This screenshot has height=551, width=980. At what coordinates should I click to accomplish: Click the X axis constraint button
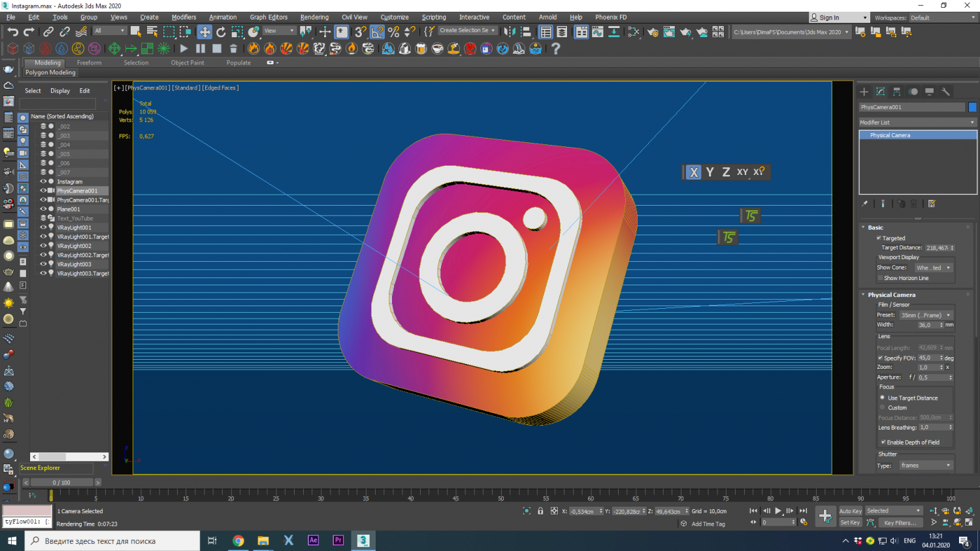(x=694, y=172)
